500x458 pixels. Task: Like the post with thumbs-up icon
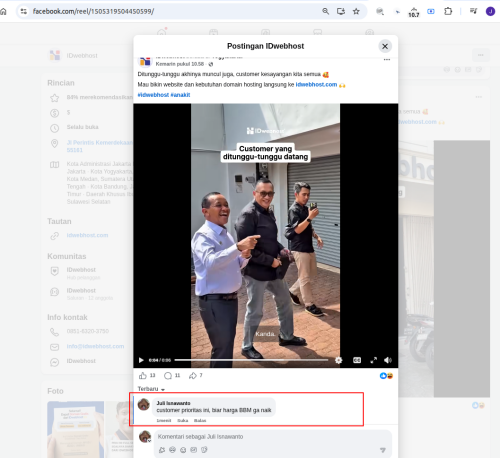click(143, 376)
